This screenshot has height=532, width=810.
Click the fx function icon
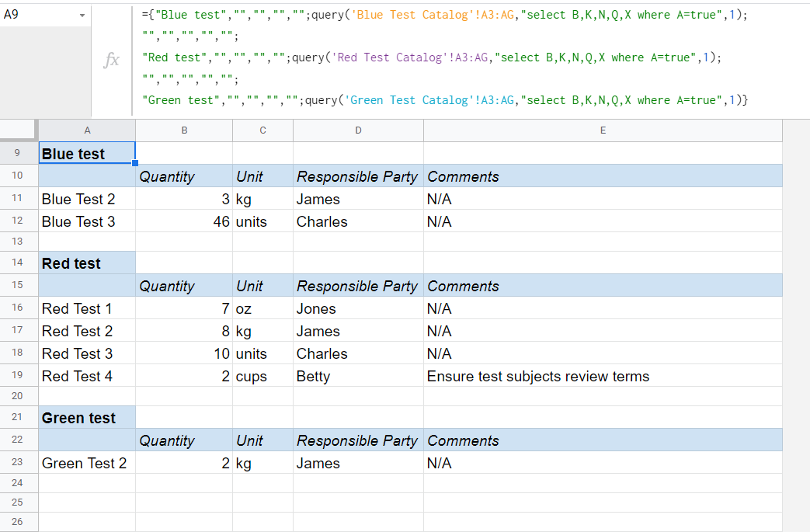111,60
